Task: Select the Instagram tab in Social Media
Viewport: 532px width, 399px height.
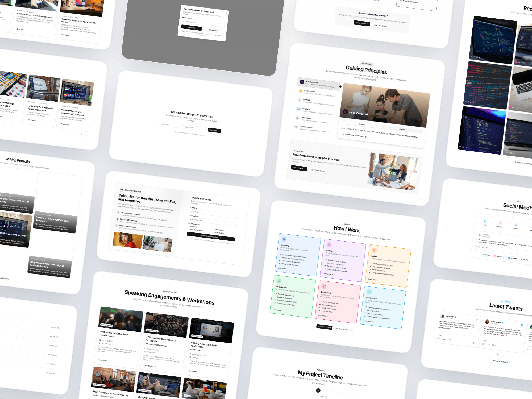Action: pyautogui.click(x=500, y=225)
